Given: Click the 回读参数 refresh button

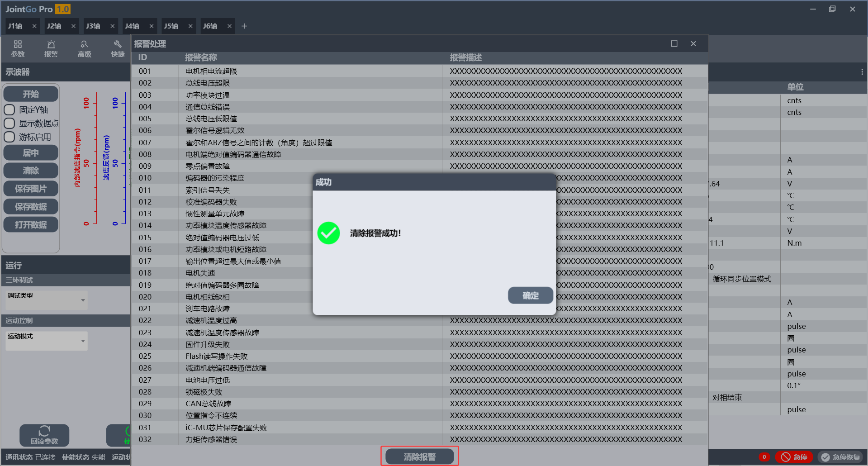Looking at the screenshot, I should coord(44,435).
